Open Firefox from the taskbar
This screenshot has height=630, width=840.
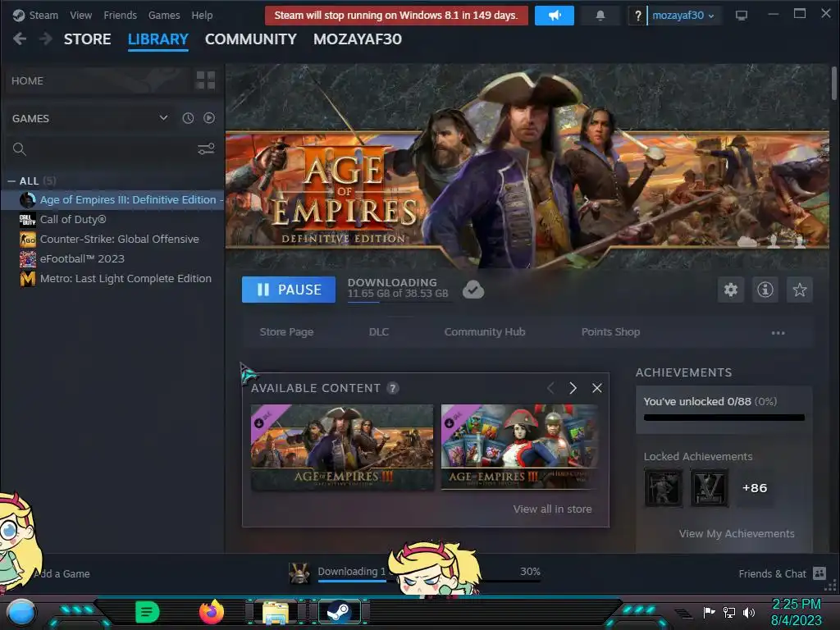pos(211,612)
